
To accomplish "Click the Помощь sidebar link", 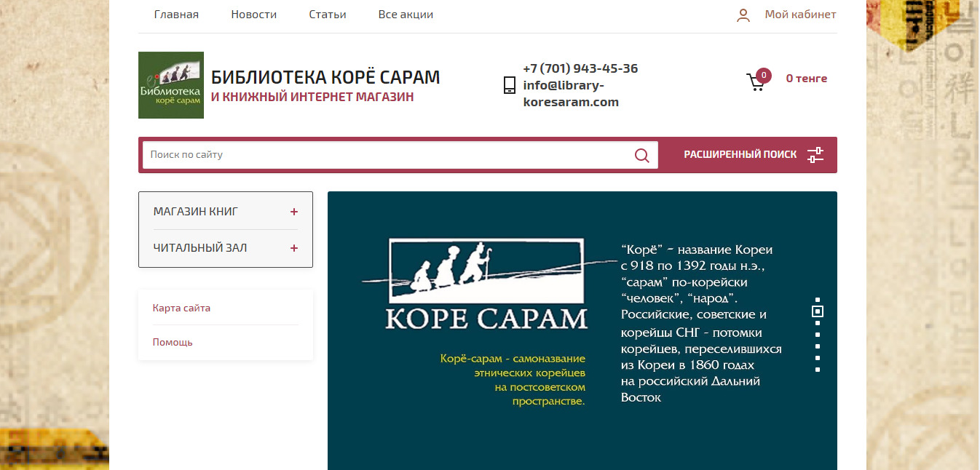I will pos(173,342).
